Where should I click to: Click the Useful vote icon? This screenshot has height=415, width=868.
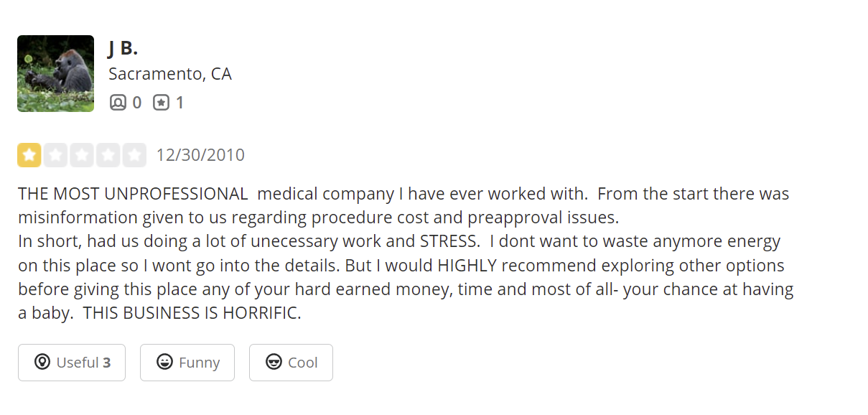point(42,362)
